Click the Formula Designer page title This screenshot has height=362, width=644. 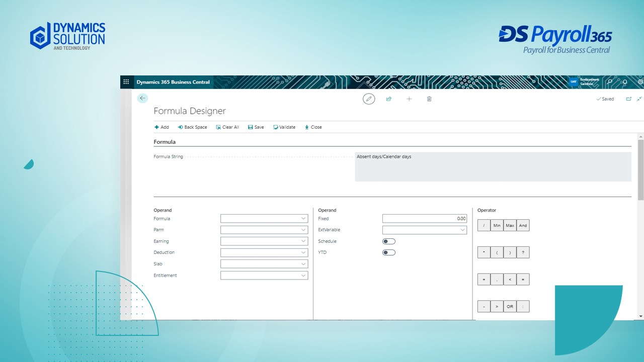point(190,111)
